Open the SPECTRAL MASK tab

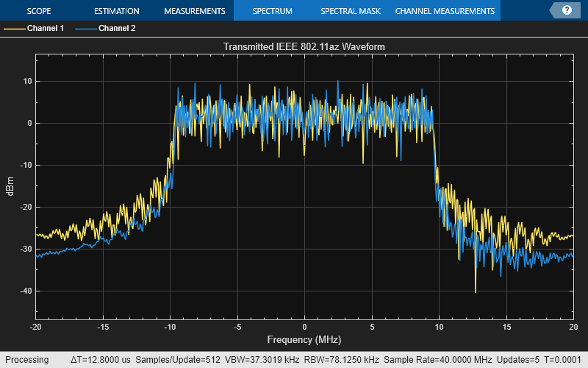click(x=351, y=11)
